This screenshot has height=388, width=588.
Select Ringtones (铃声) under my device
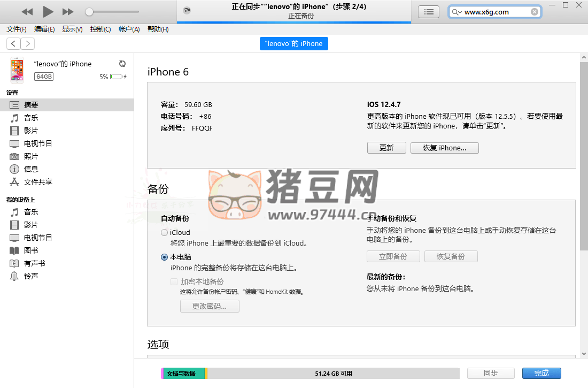30,276
